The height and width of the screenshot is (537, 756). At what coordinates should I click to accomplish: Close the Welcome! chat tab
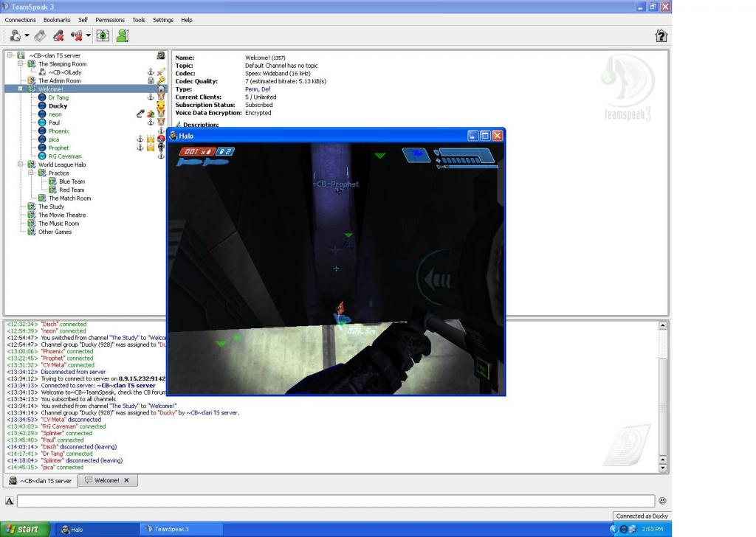pyautogui.click(x=126, y=480)
